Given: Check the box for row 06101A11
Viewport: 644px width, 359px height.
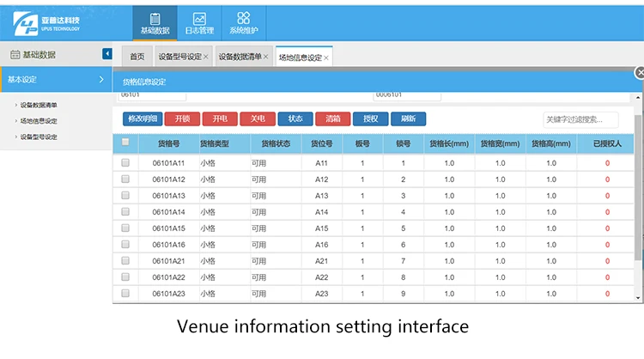Looking at the screenshot, I should click(125, 162).
